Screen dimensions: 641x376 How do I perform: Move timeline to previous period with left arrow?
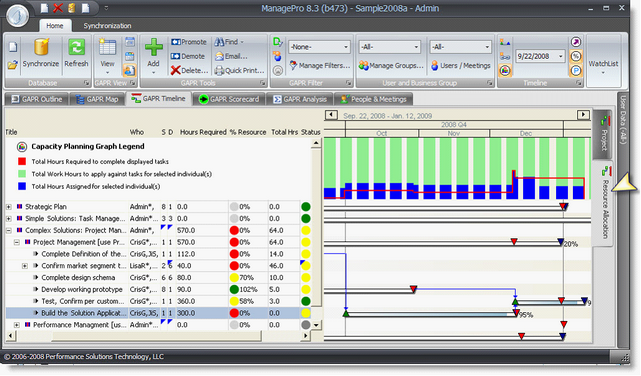[x=331, y=115]
